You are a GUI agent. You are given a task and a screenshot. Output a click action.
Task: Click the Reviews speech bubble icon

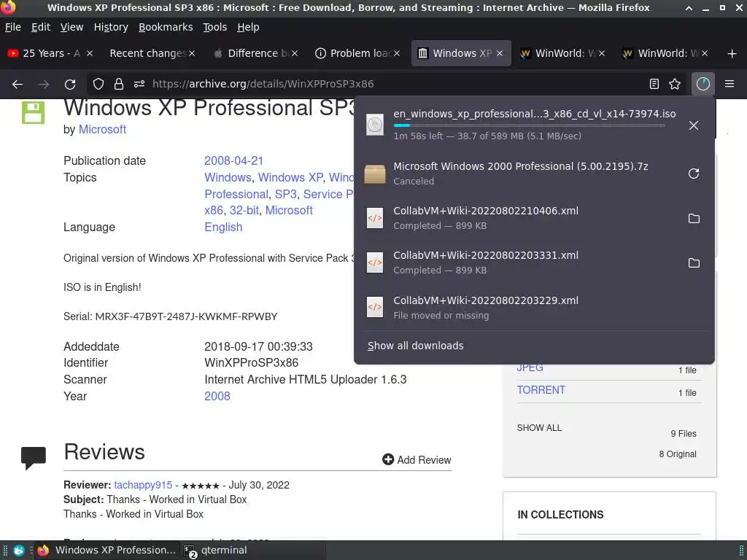pos(34,458)
